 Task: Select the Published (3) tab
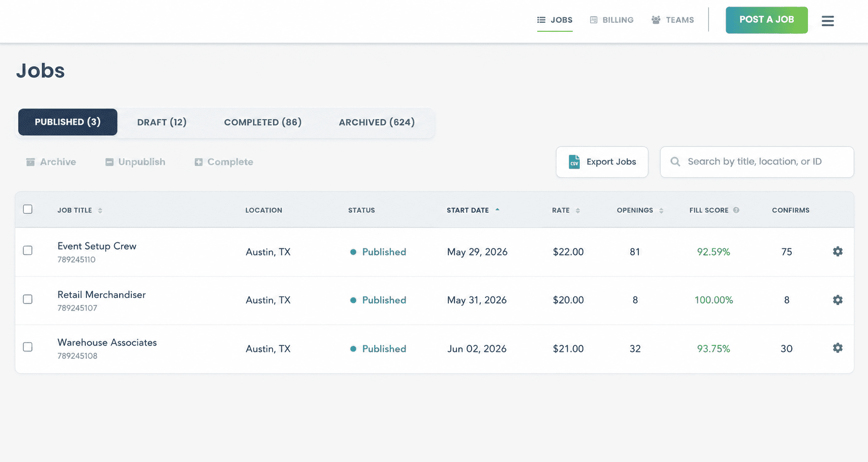pos(68,122)
